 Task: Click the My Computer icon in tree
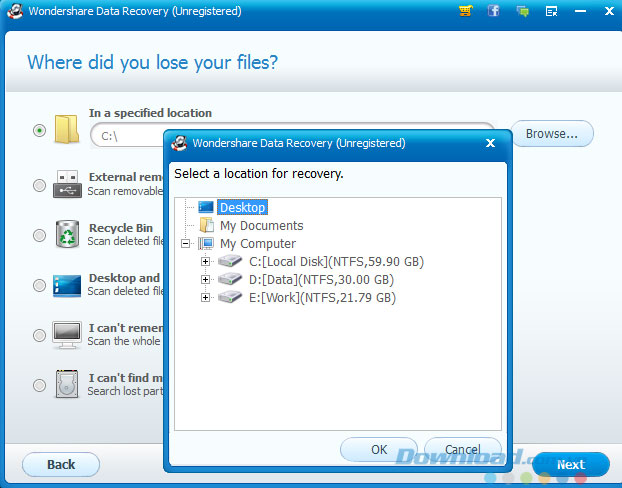coord(206,243)
